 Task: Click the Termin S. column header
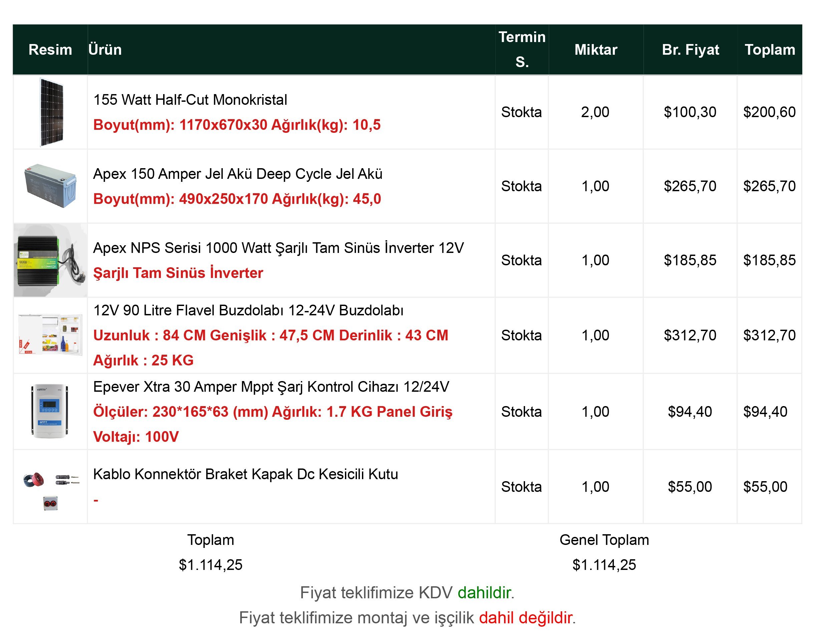[x=522, y=49]
